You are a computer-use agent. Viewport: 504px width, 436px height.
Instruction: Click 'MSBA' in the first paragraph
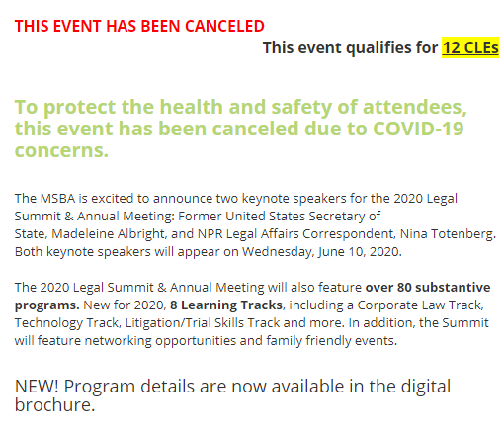pyautogui.click(x=57, y=199)
